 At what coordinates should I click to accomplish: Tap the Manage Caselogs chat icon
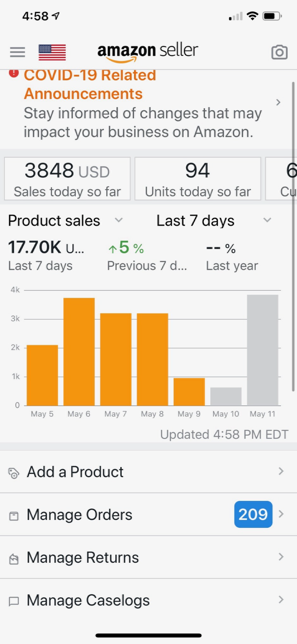click(x=14, y=602)
